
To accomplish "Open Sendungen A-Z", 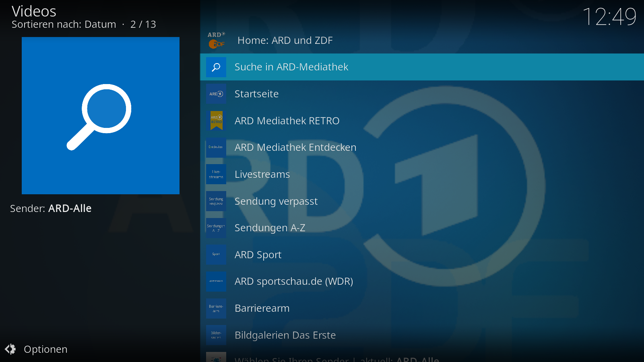I will tap(422, 228).
